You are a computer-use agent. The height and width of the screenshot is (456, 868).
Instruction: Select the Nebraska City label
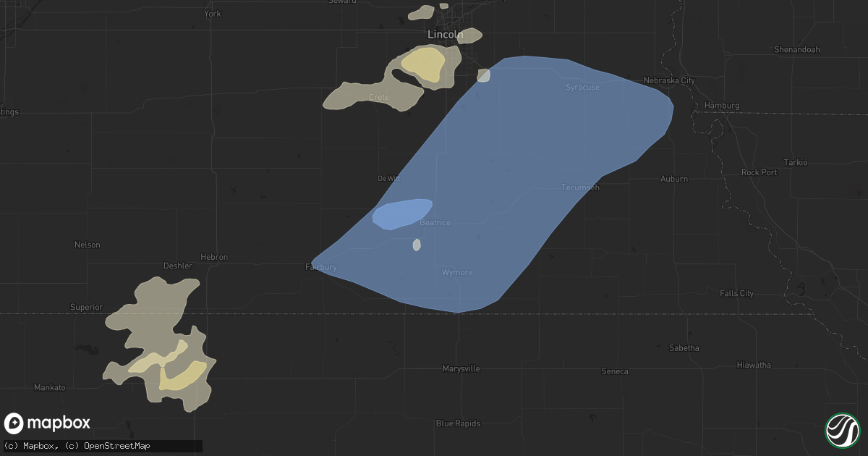(x=669, y=80)
